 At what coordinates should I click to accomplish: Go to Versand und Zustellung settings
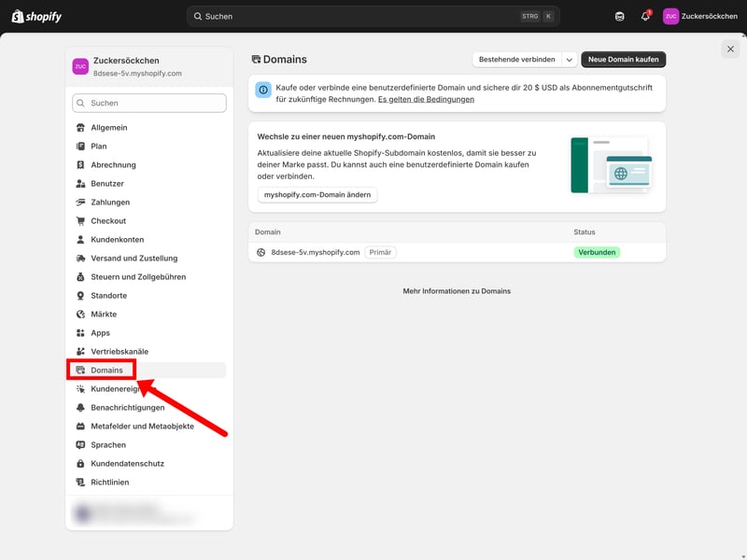149,259
